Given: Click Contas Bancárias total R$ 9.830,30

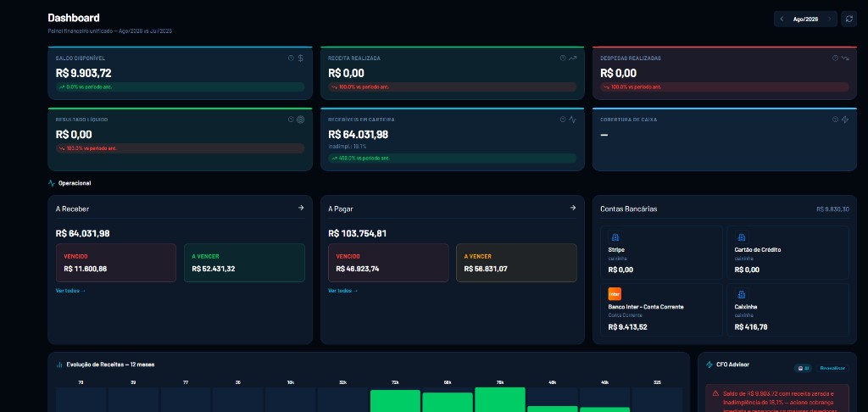Looking at the screenshot, I should [832, 209].
